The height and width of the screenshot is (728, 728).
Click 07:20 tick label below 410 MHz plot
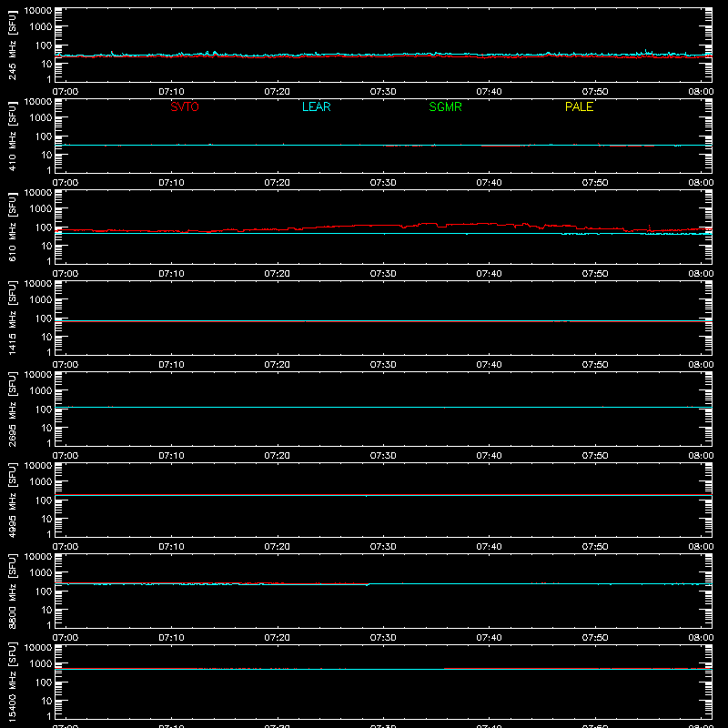(x=278, y=183)
